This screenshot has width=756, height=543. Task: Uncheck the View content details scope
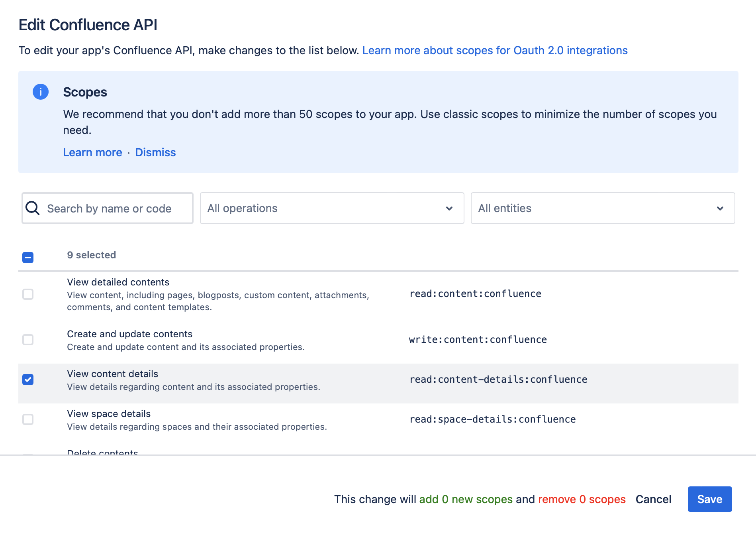[x=28, y=380]
